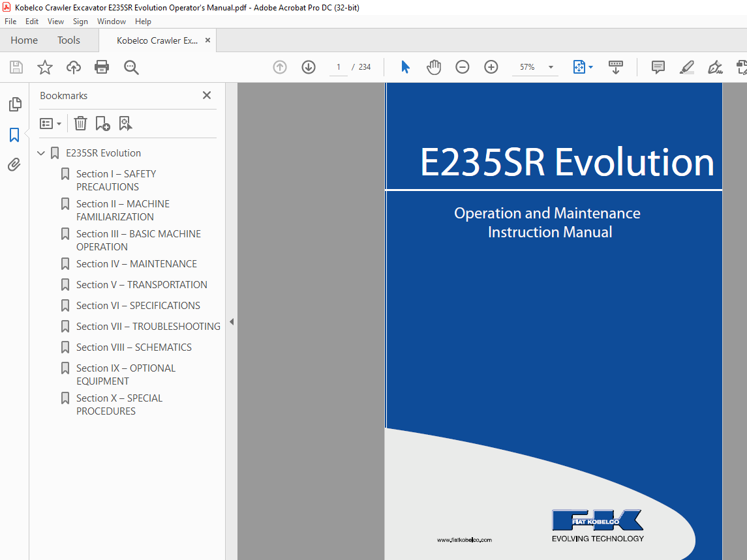Open the Attachments panel paperclip icon

click(14, 165)
